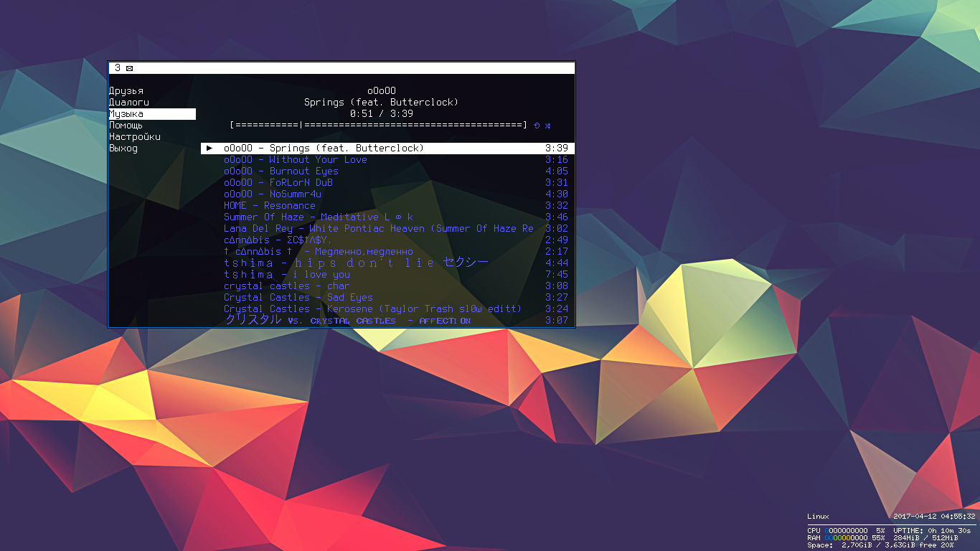Click the oOoOO artist name in header

pyautogui.click(x=382, y=91)
